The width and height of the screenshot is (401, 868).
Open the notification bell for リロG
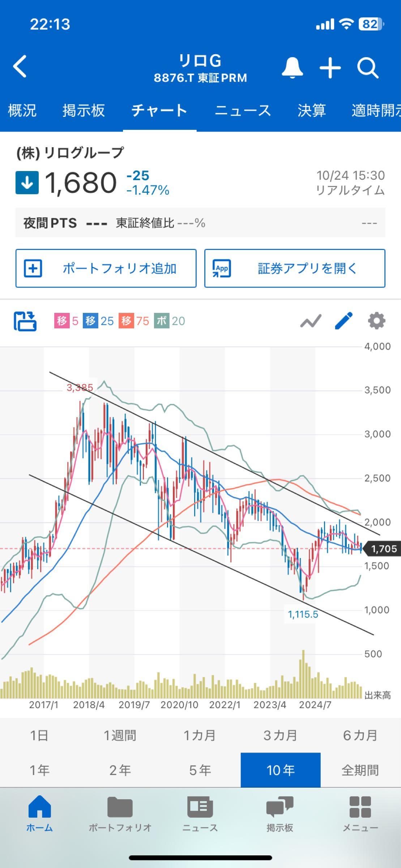[x=292, y=67]
